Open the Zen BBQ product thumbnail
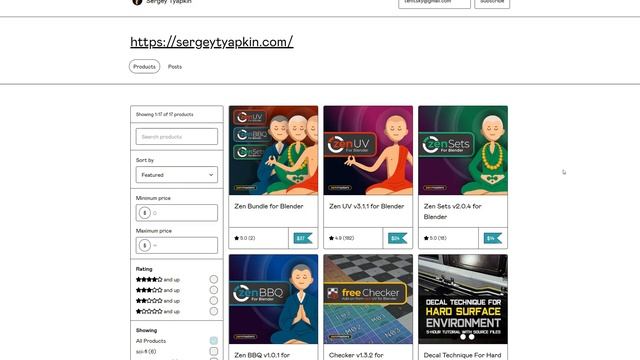This screenshot has height=360, width=640. (x=273, y=299)
